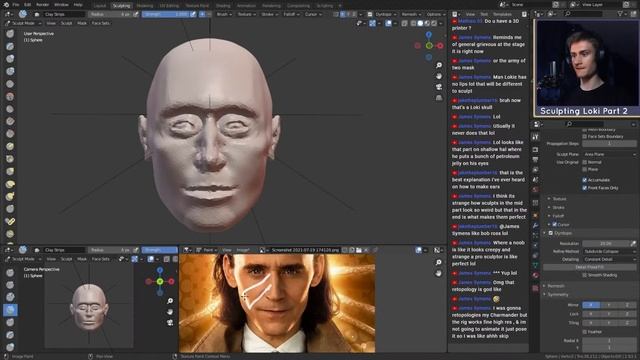Toggle X-ray icon in main viewport header

[404, 23]
